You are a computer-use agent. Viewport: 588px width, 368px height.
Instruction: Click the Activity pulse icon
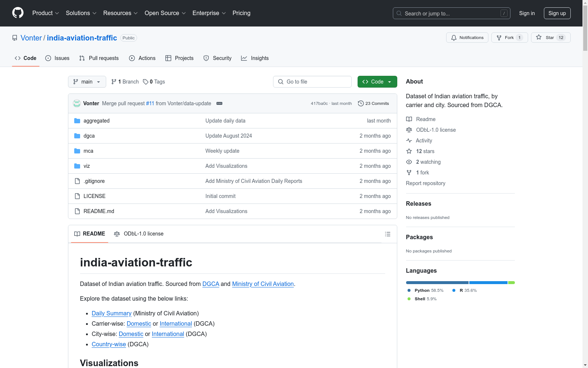click(x=409, y=141)
